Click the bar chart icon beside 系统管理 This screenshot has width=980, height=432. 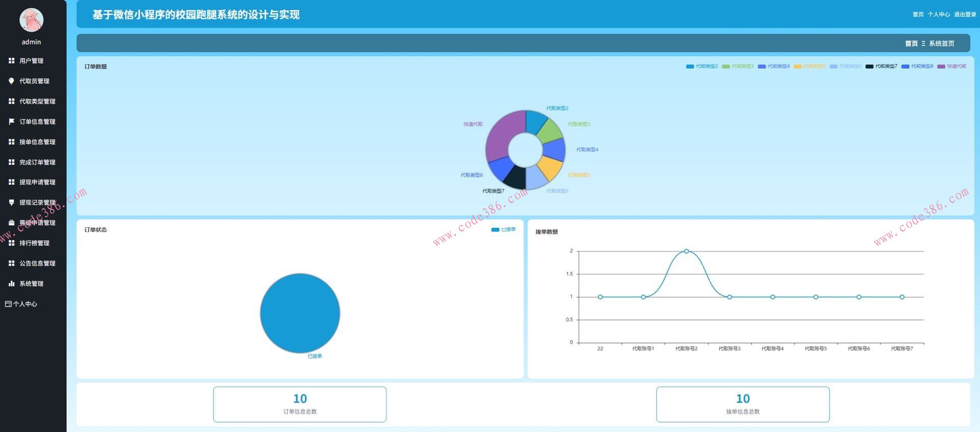pos(11,284)
